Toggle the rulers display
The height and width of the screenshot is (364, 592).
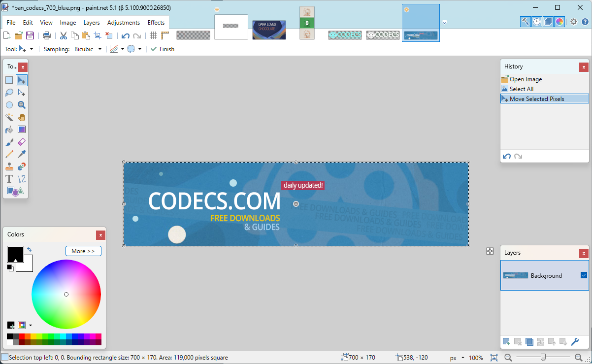(x=165, y=35)
